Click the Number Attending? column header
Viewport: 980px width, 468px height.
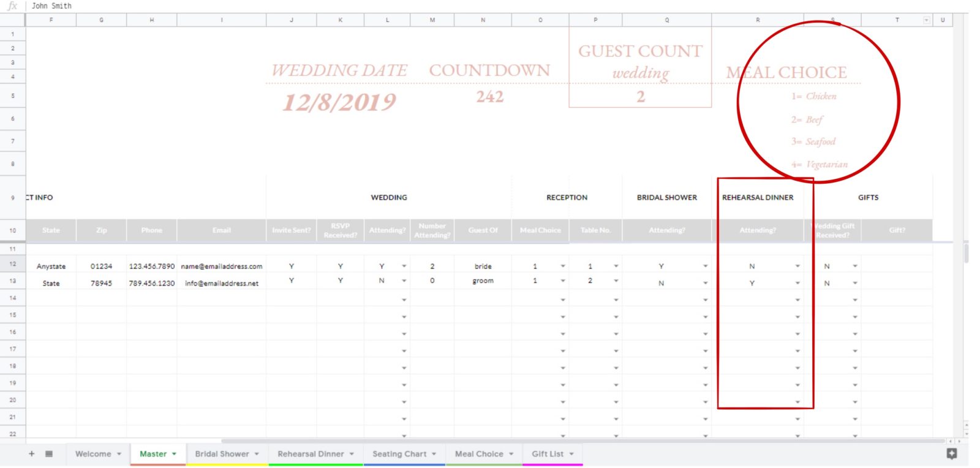[x=432, y=230]
